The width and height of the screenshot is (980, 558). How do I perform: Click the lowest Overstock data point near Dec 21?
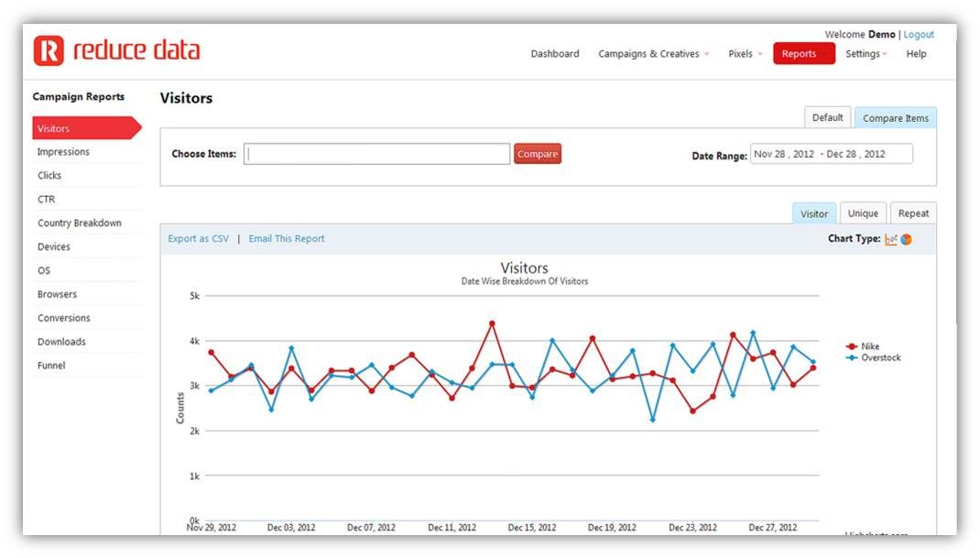point(652,420)
